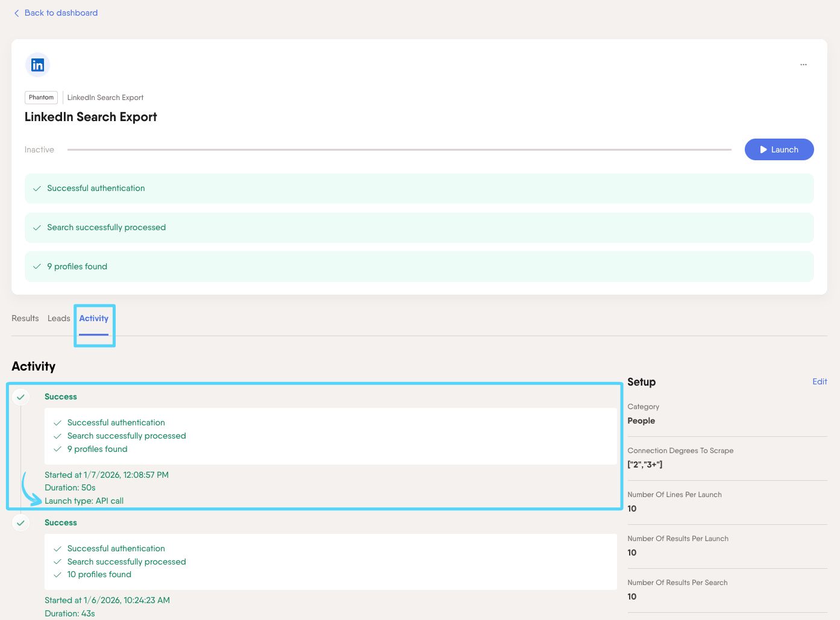Image resolution: width=840 pixels, height=620 pixels.
Task: Click the LinkedIn Search Export title
Action: [x=91, y=117]
